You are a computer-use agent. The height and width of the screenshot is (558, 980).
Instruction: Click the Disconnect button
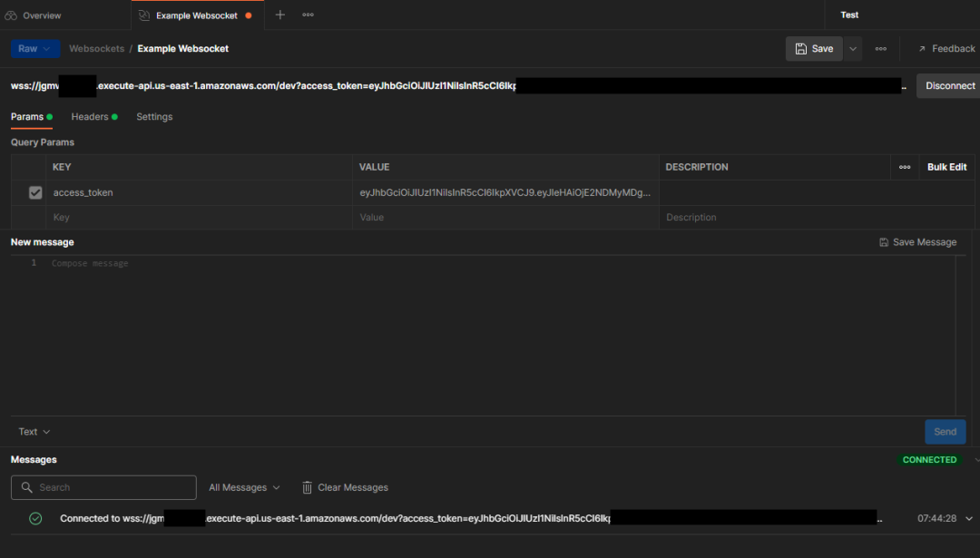coord(949,86)
